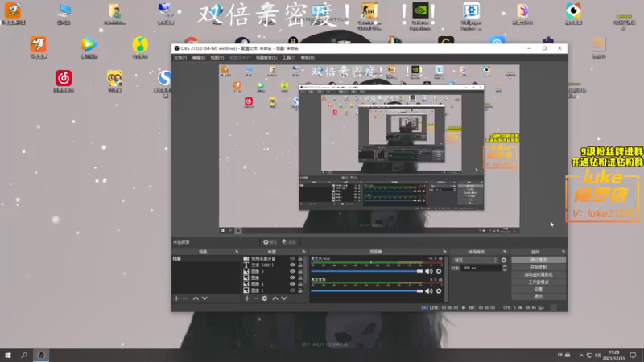644x362 pixels.
Task: Move the scene down in Scenes list
Action: pyautogui.click(x=204, y=298)
